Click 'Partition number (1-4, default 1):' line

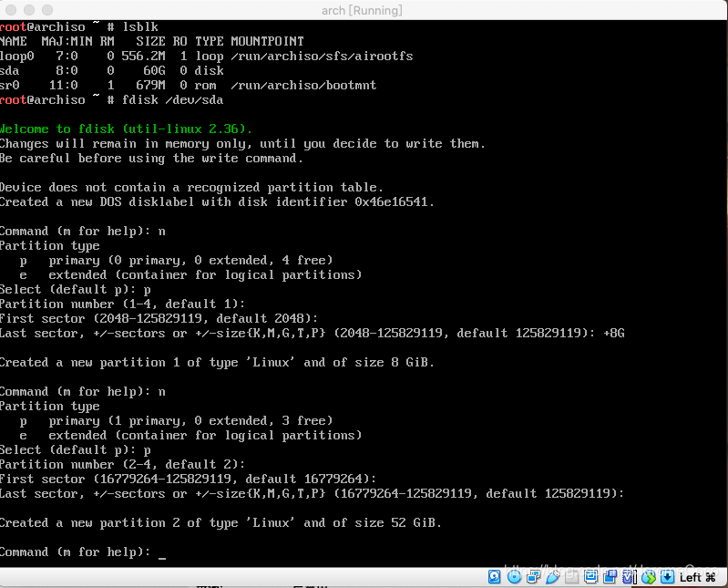click(123, 304)
